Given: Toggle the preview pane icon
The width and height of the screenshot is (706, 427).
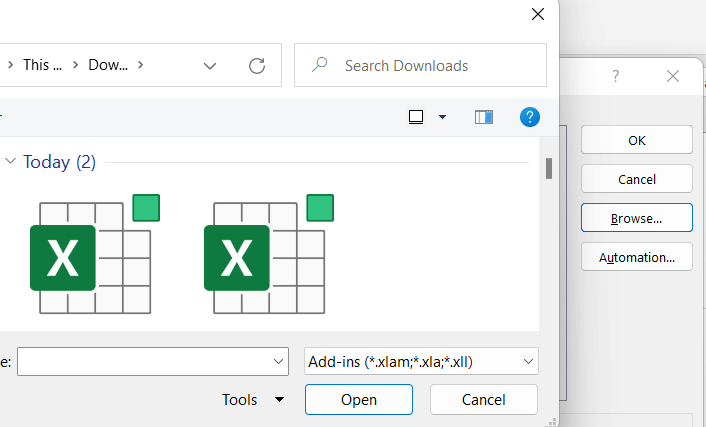Looking at the screenshot, I should coord(484,117).
